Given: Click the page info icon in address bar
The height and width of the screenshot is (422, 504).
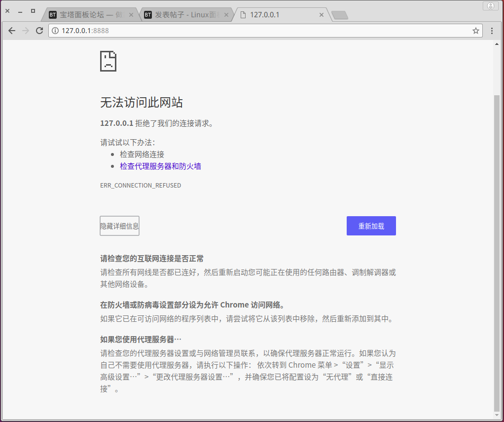Looking at the screenshot, I should (54, 31).
